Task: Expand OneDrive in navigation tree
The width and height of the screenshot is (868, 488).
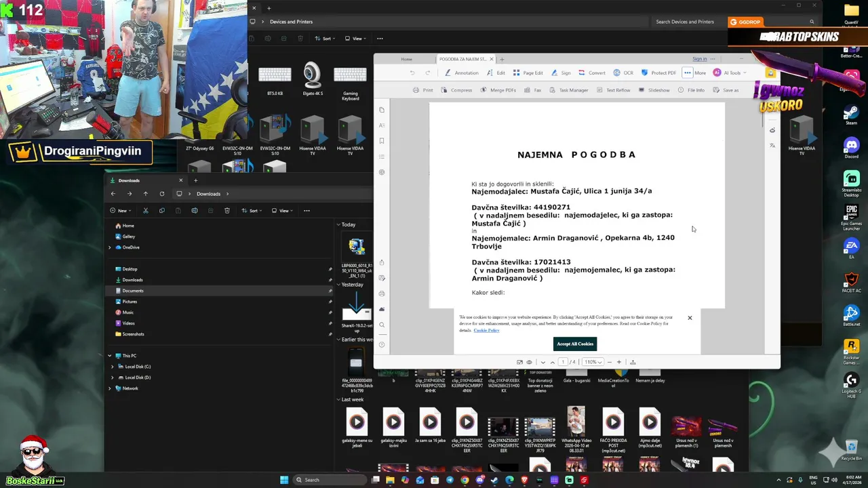Action: point(110,247)
